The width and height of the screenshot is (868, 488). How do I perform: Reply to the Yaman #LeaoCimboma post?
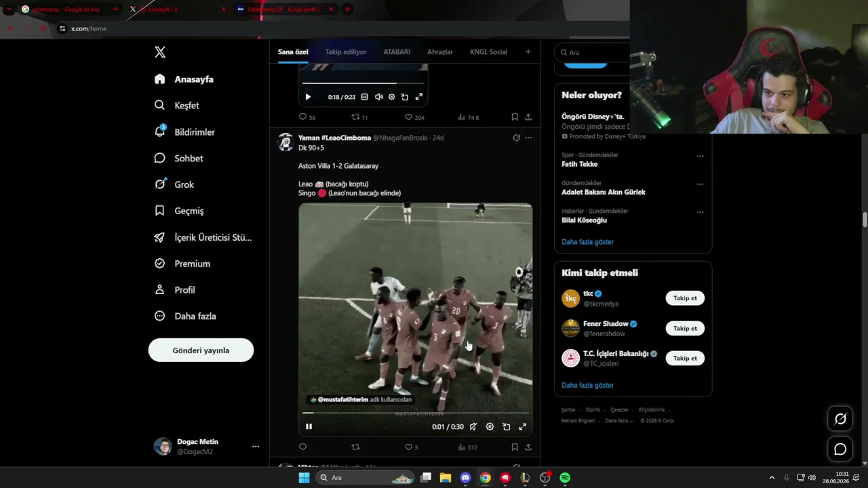tap(302, 447)
